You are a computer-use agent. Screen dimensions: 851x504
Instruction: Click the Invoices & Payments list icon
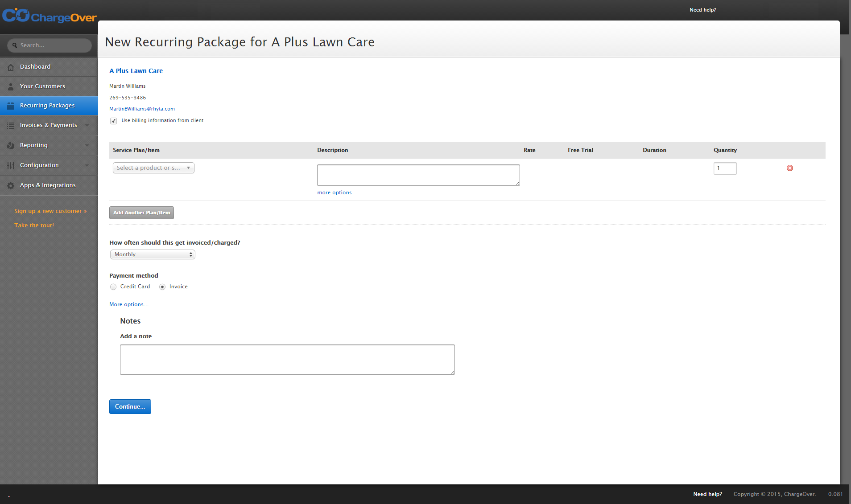(x=11, y=126)
